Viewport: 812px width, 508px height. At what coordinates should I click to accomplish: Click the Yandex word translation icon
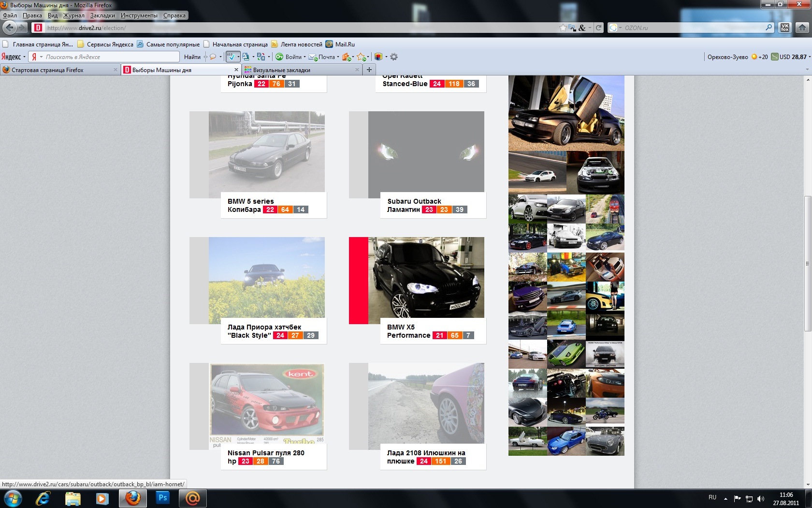(x=261, y=57)
